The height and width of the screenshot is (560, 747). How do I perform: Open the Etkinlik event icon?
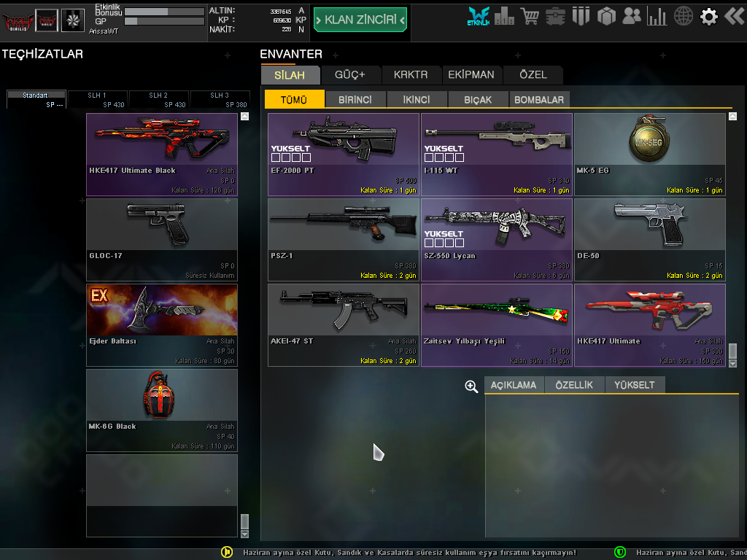click(479, 16)
